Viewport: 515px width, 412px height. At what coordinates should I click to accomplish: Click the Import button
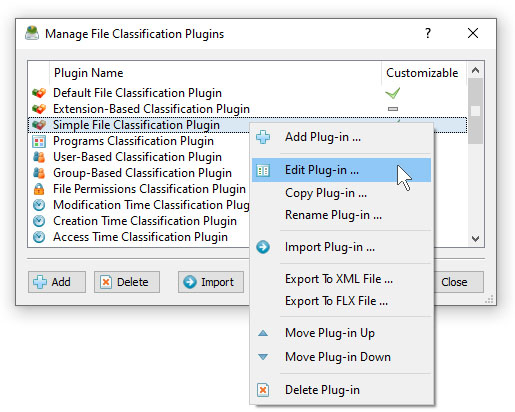(211, 282)
